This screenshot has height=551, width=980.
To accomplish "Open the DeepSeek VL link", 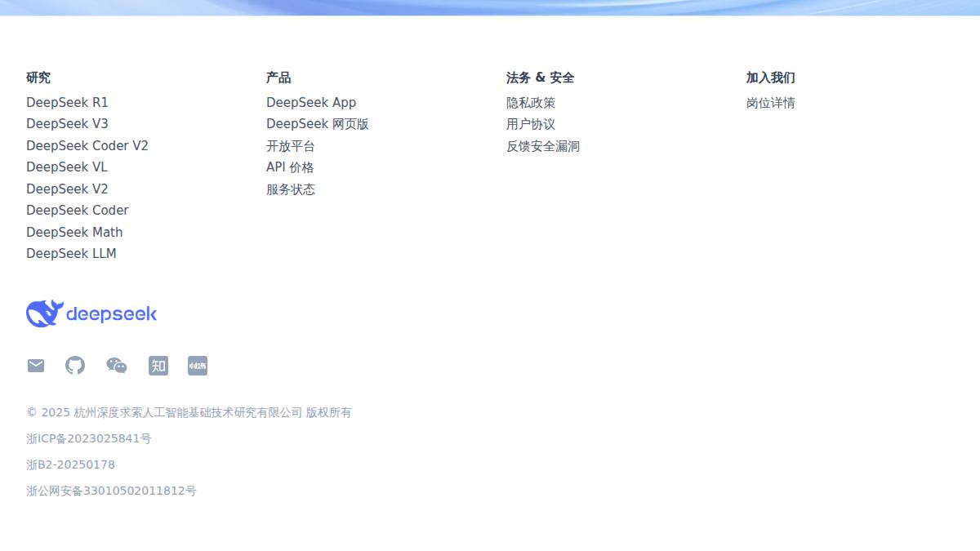I will [x=66, y=167].
